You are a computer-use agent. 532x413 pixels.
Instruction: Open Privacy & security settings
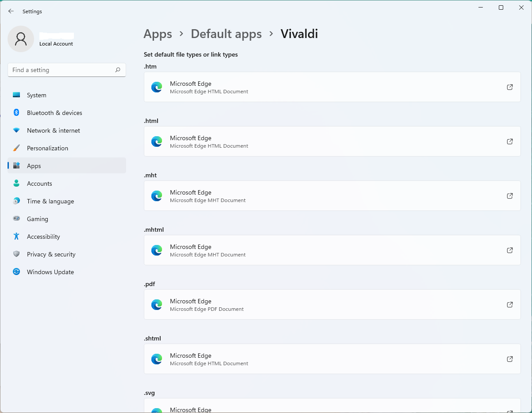click(x=67, y=254)
